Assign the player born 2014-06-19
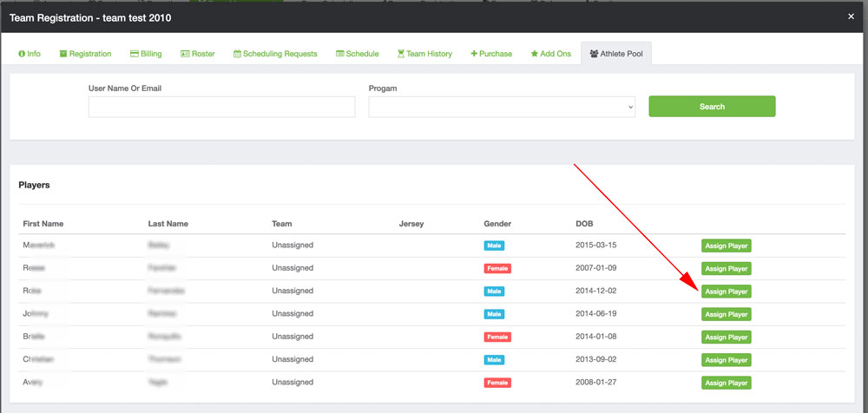The image size is (868, 413). (x=727, y=314)
